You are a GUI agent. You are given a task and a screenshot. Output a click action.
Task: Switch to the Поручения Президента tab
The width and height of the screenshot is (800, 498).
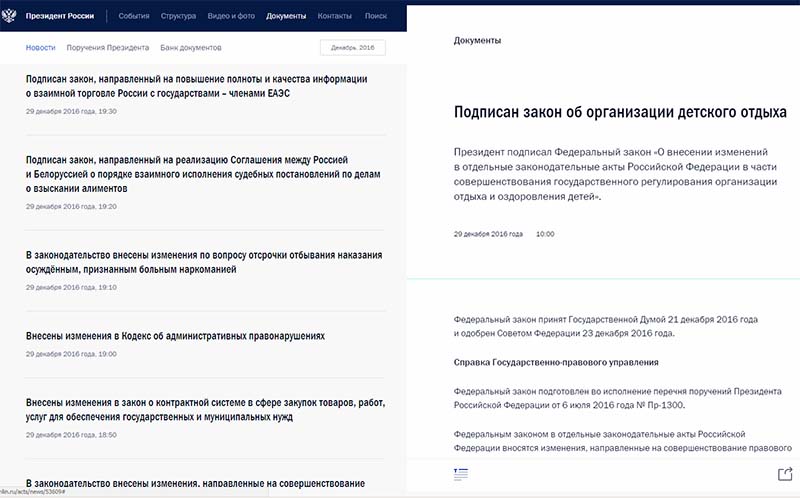point(108,47)
